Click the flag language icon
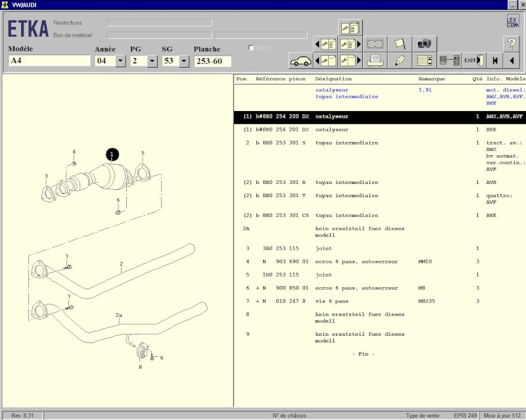The width and height of the screenshot is (526, 420). (400, 44)
